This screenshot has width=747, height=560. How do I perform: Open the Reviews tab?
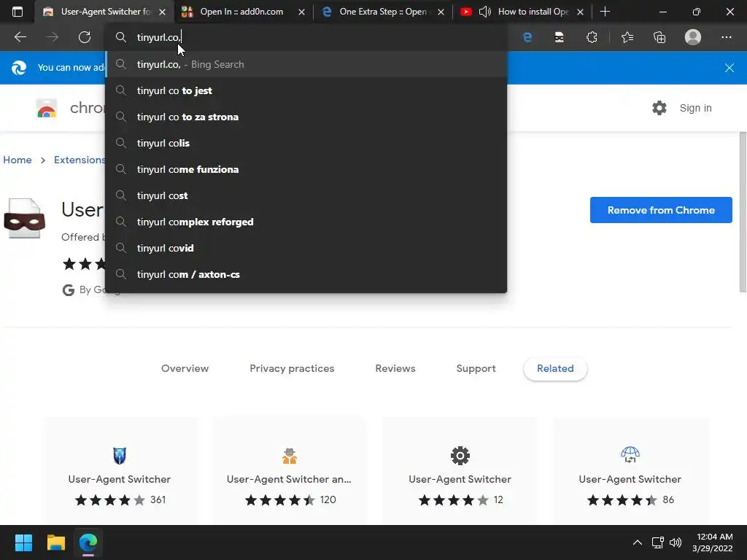pos(395,368)
